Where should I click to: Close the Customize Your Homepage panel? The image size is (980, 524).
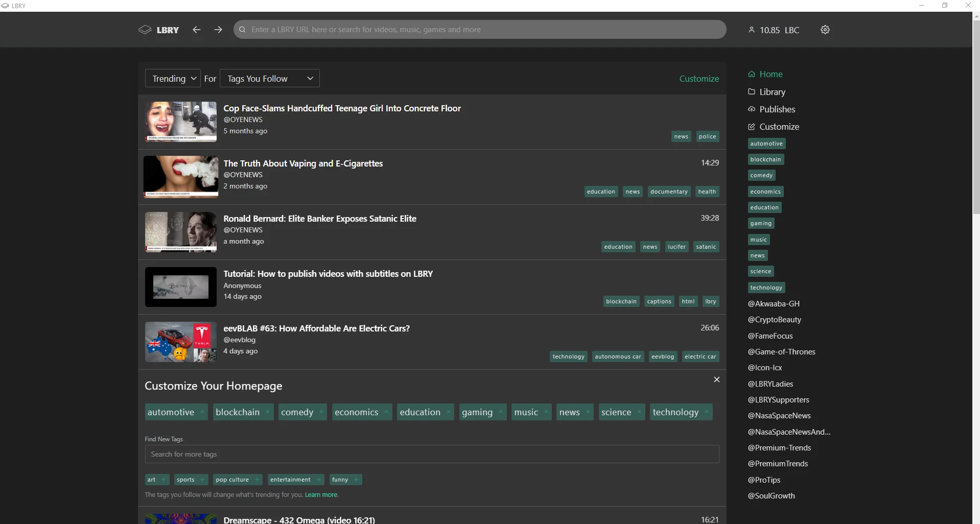click(717, 379)
